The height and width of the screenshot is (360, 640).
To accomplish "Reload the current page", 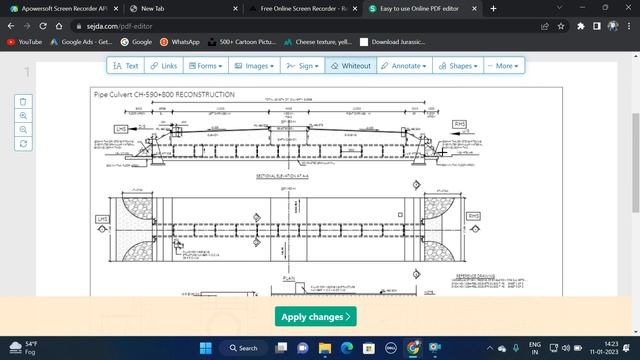I will coord(43,26).
